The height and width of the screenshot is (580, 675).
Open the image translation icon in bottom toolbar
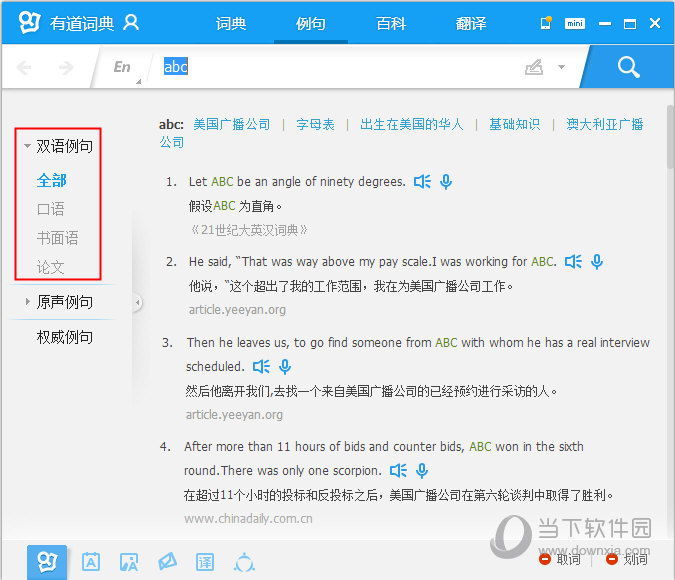129,562
